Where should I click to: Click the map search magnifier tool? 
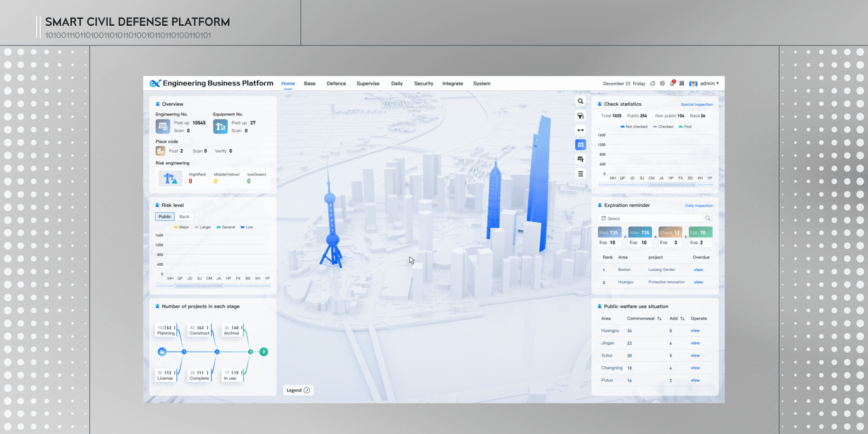pyautogui.click(x=580, y=101)
